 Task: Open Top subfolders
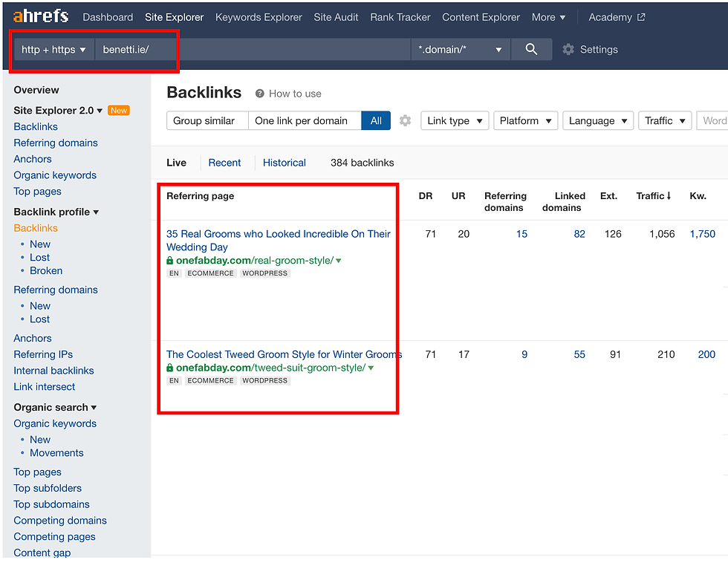48,488
